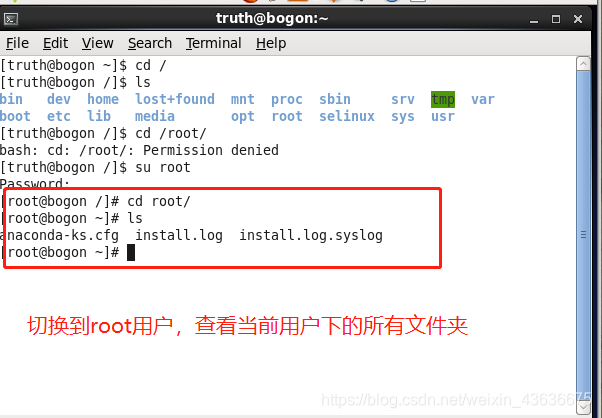Image resolution: width=602 pixels, height=418 pixels.
Task: Click the selinux directory name
Action: [347, 116]
